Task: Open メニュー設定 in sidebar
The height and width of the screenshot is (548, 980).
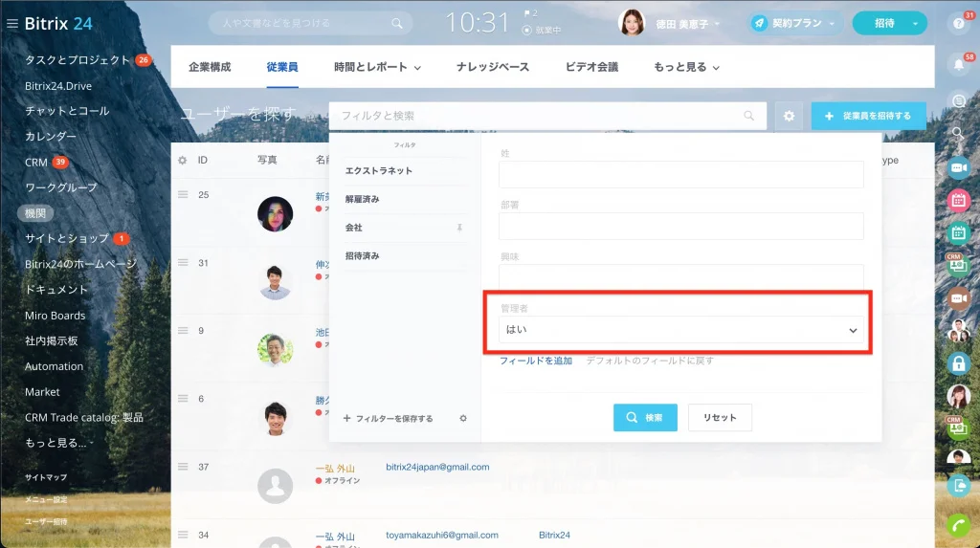Action: pyautogui.click(x=46, y=499)
